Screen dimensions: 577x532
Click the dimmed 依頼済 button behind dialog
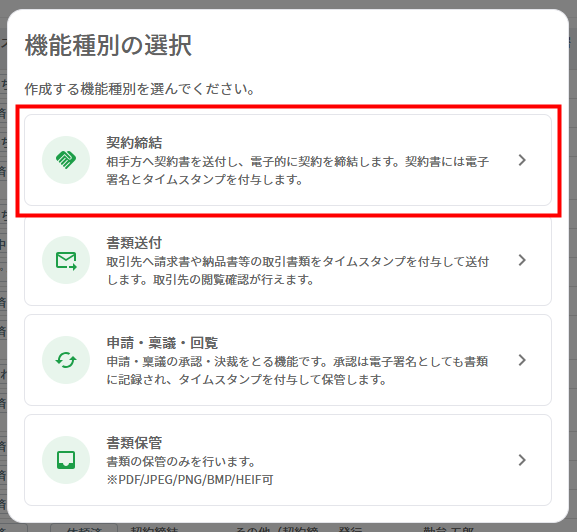[84, 529]
